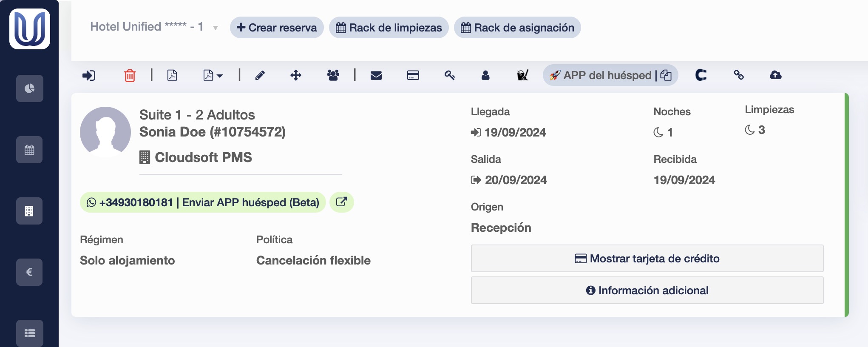Click the C logo toolbar icon
The height and width of the screenshot is (347, 868).
pyautogui.click(x=701, y=75)
